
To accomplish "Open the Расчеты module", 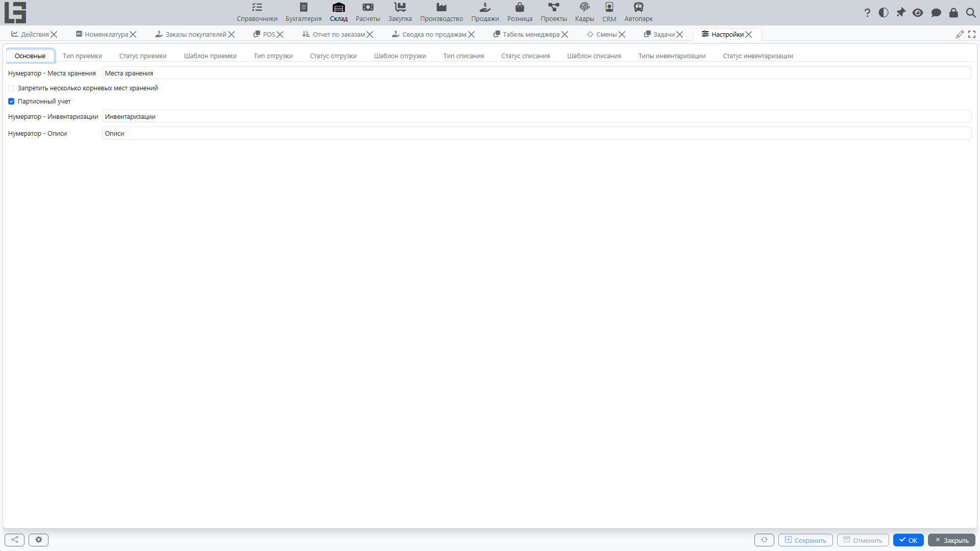I will point(367,12).
